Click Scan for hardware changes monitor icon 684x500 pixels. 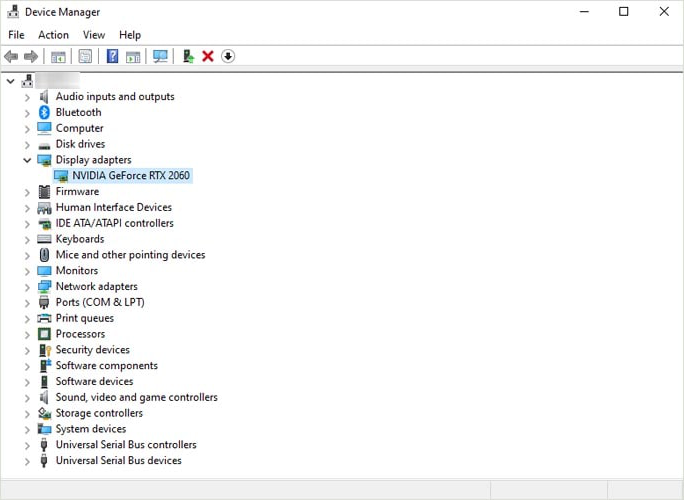click(x=160, y=56)
